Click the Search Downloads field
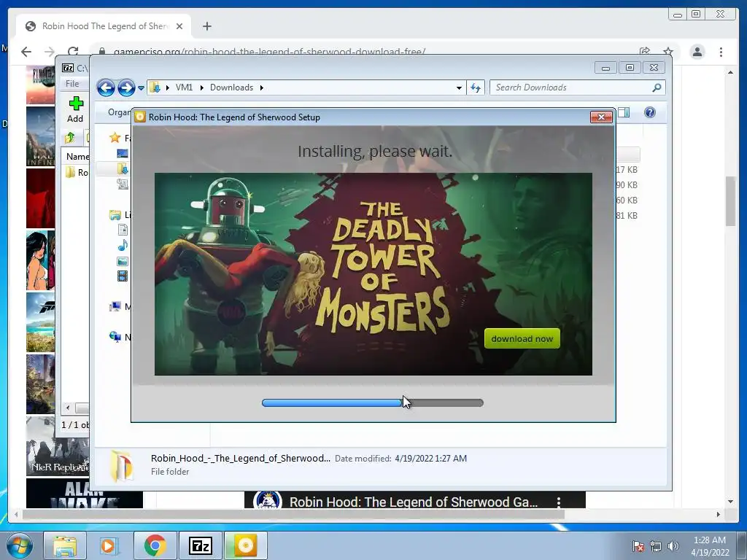 pyautogui.click(x=572, y=87)
